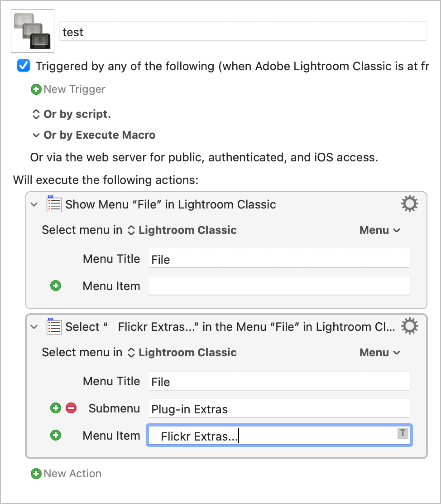Click the Plug-in Extras submenu field
441x504 pixels.
tap(279, 408)
